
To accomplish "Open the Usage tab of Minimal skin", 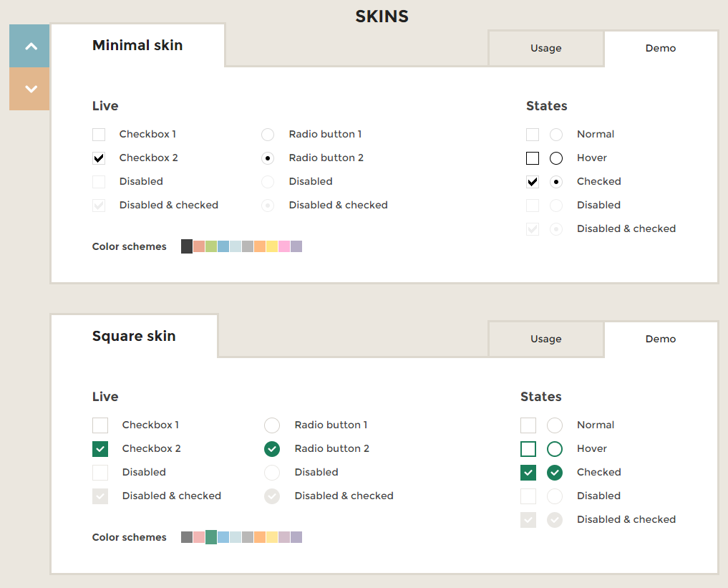I will tap(546, 48).
